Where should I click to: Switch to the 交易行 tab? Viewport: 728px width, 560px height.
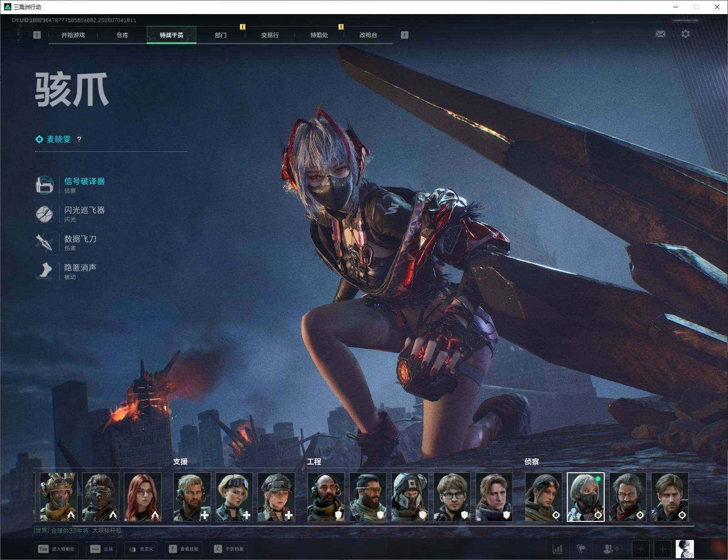point(270,35)
